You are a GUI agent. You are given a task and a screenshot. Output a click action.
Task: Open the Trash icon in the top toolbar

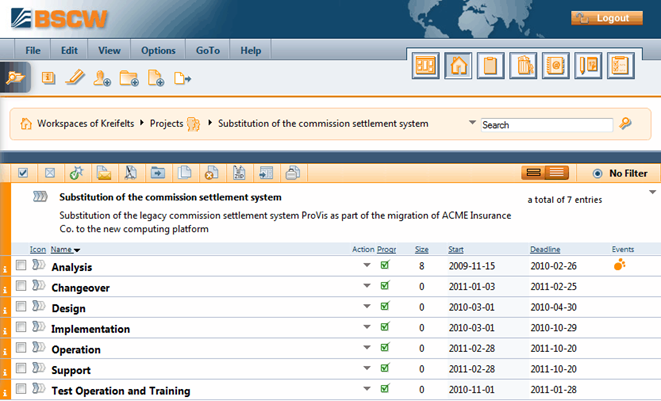pos(523,66)
